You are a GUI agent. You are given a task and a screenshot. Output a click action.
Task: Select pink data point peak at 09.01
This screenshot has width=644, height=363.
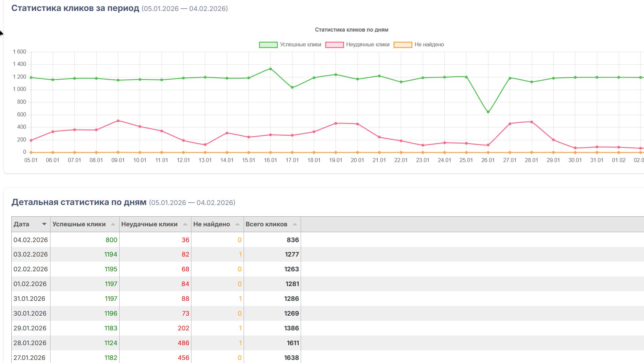118,121
